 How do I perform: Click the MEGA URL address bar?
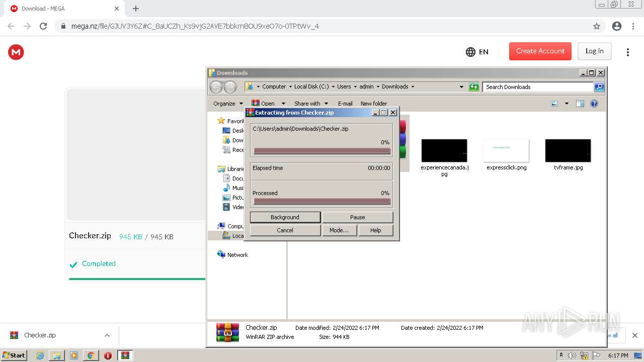(322, 26)
